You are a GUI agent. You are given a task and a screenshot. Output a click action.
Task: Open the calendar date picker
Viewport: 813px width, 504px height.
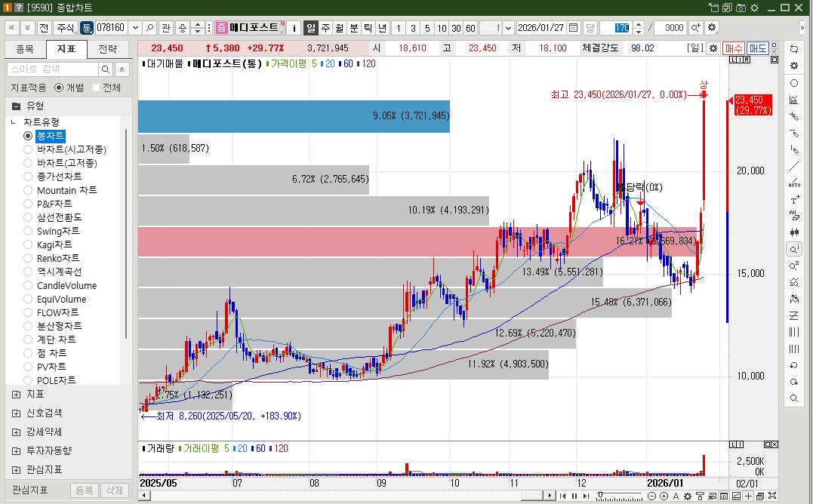tap(573, 27)
